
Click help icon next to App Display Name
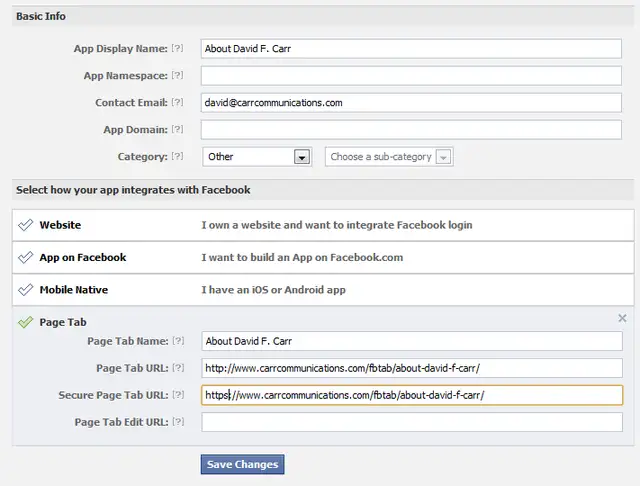point(177,48)
